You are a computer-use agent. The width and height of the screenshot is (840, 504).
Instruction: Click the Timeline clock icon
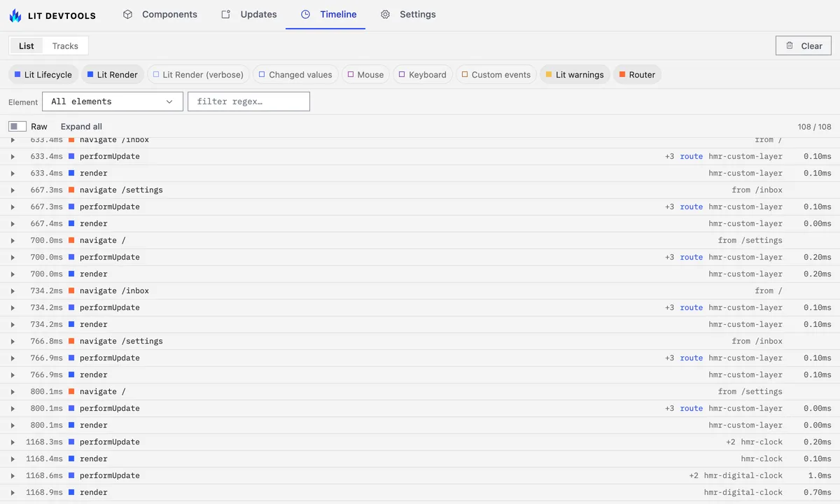(x=305, y=14)
